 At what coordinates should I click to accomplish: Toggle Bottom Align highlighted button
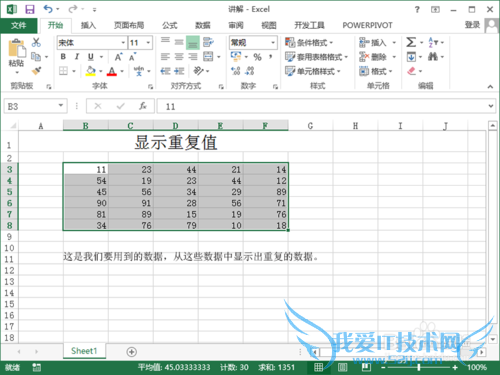click(x=193, y=43)
